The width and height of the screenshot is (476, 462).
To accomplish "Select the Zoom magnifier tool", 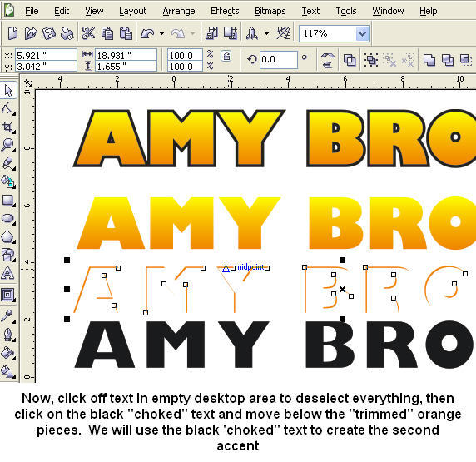I will [x=8, y=145].
